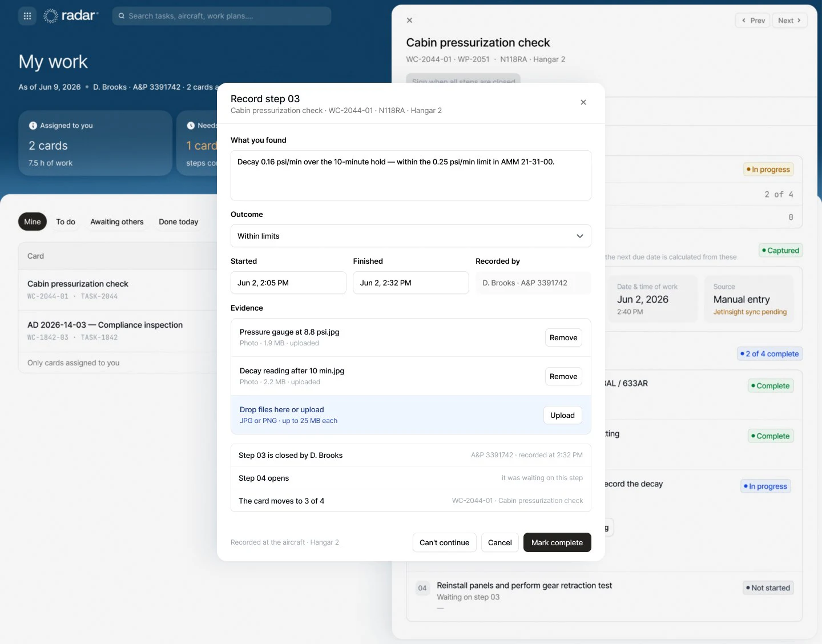This screenshot has width=822, height=644.
Task: Close the Cabin pressurization check panel
Action: [409, 20]
